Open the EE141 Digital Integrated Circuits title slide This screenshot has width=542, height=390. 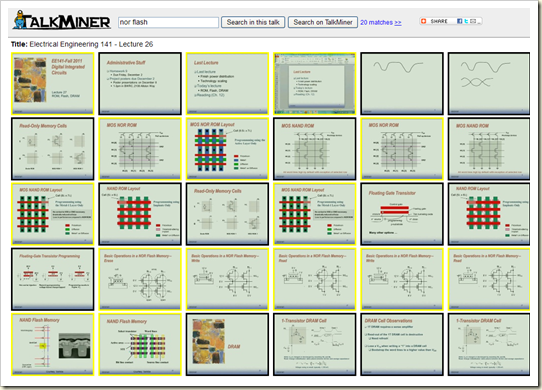tap(53, 83)
